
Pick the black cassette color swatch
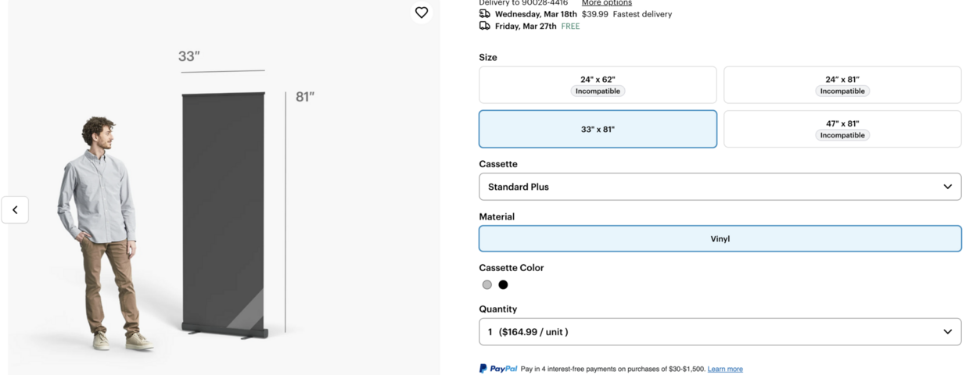[503, 285]
